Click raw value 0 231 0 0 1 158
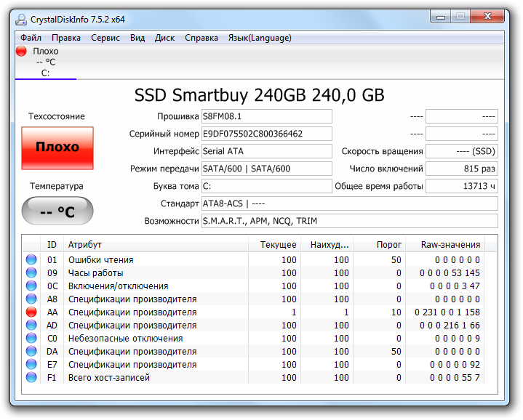Screen dimensions: 523x420 (x=447, y=312)
